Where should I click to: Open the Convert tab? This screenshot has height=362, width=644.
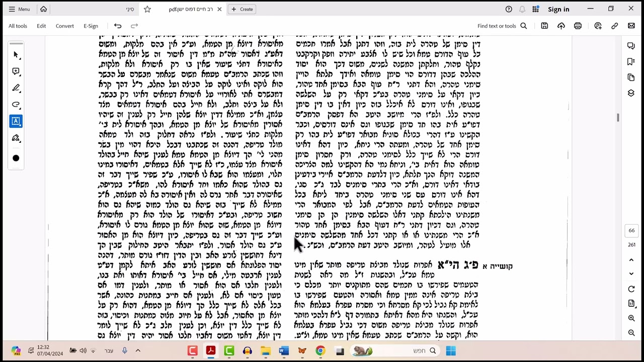[64, 26]
